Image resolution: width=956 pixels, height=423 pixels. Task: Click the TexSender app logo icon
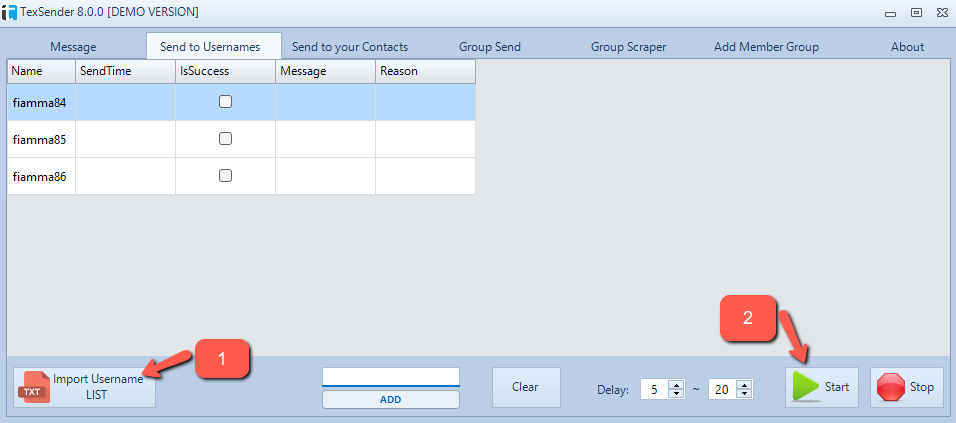(11, 12)
